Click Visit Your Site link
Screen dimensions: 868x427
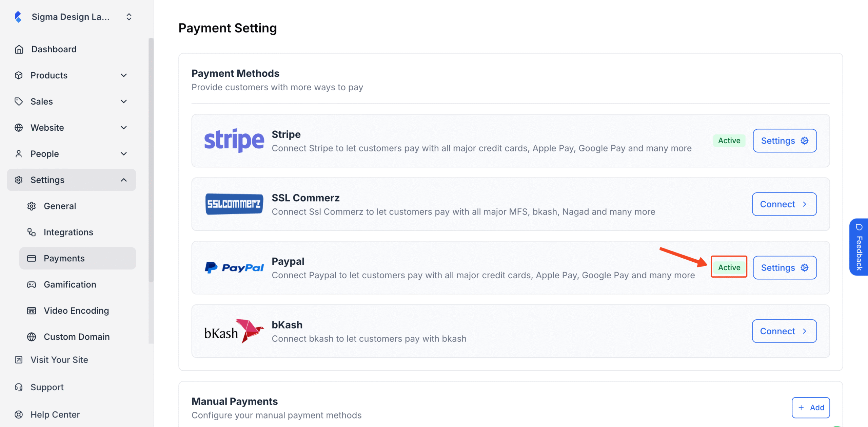59,359
